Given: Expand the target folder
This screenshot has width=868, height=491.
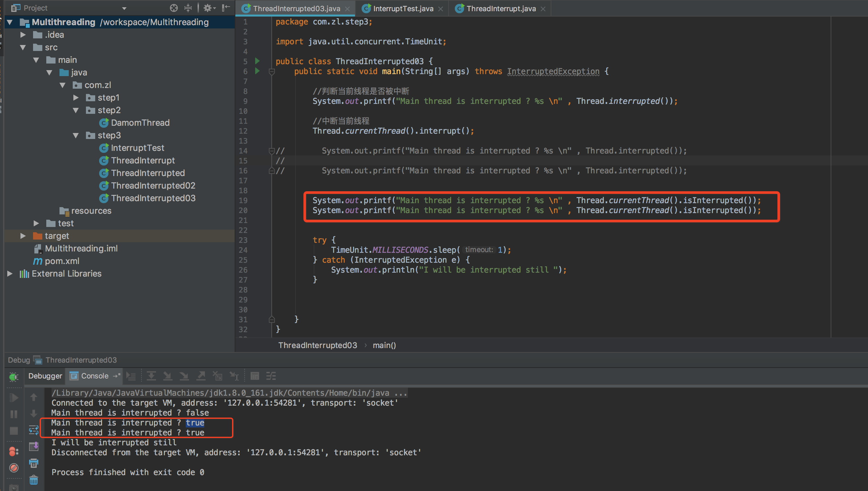Looking at the screenshot, I should [x=23, y=236].
